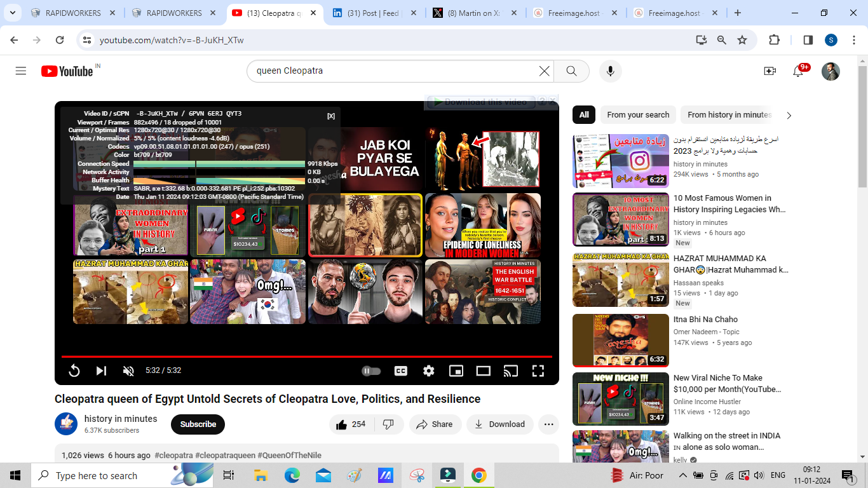Start voice search with the microphone icon
The image size is (868, 488).
(611, 71)
